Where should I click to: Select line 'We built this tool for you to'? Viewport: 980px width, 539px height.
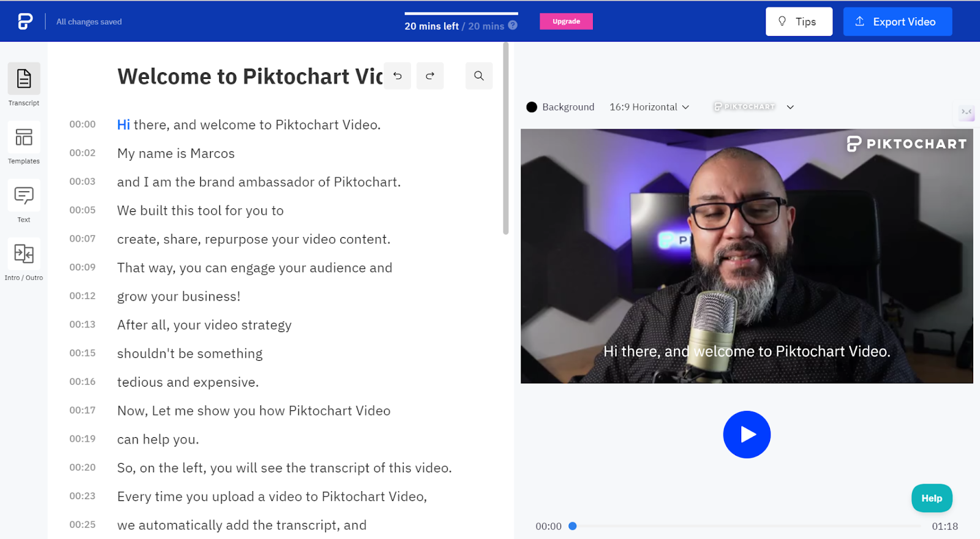(200, 211)
